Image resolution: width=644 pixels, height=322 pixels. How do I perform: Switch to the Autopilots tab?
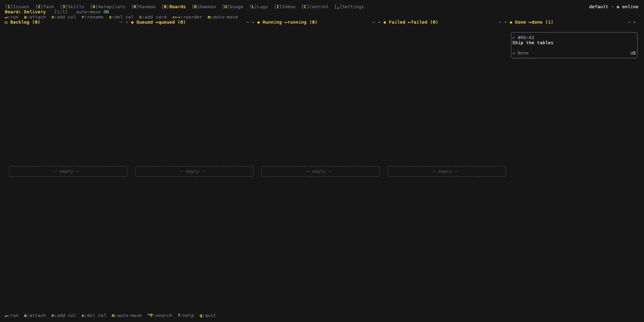(x=108, y=7)
